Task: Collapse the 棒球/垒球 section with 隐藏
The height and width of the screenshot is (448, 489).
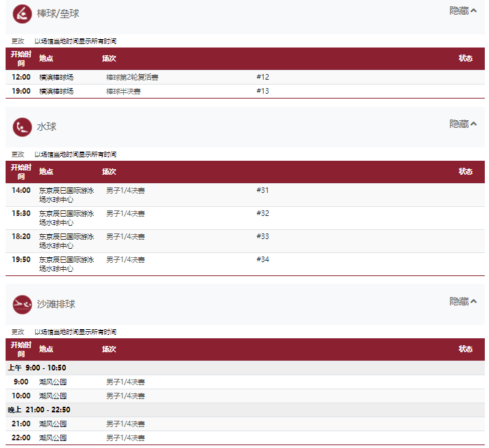Action: pyautogui.click(x=463, y=11)
